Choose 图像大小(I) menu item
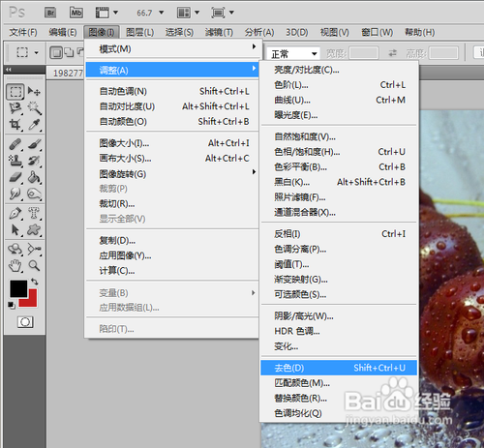The image size is (484, 448). (172, 143)
